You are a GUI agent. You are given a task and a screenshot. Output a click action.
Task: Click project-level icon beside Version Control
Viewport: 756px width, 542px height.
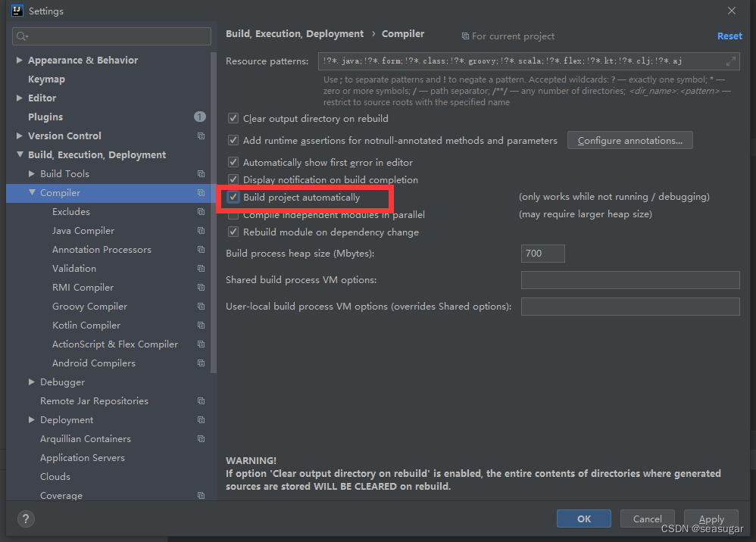click(201, 135)
